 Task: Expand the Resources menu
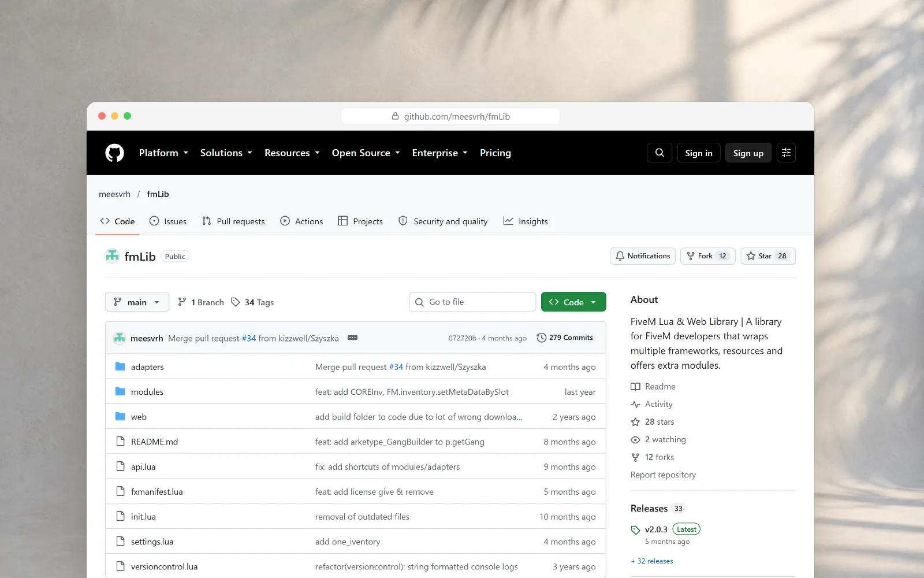pos(292,153)
